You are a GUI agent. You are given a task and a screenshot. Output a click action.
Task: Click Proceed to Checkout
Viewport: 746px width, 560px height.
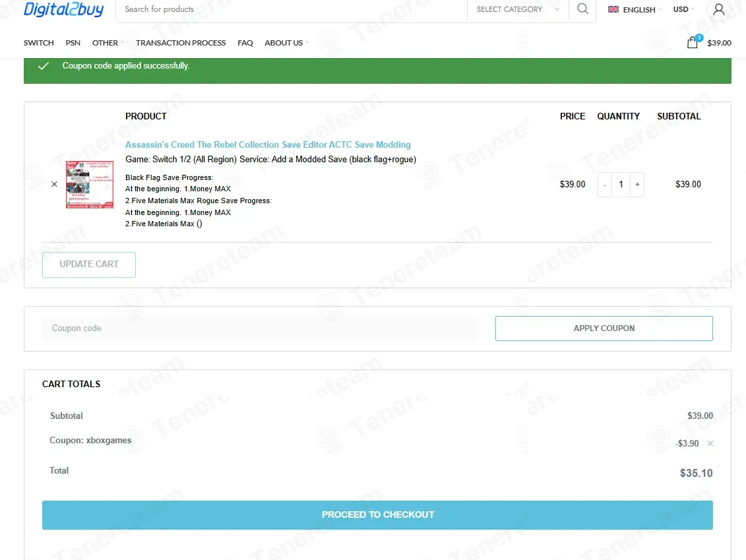click(x=377, y=514)
